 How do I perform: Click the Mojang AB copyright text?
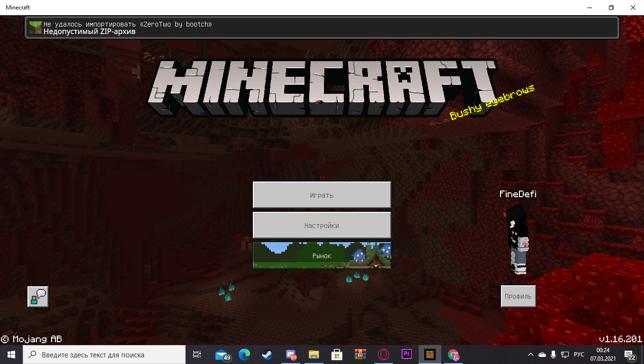31,339
